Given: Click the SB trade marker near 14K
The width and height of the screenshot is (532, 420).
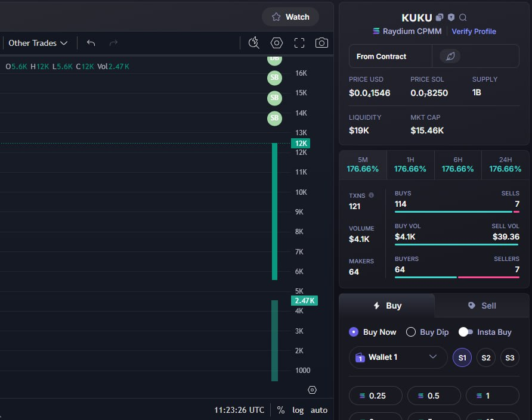Looking at the screenshot, I should 274,119.
